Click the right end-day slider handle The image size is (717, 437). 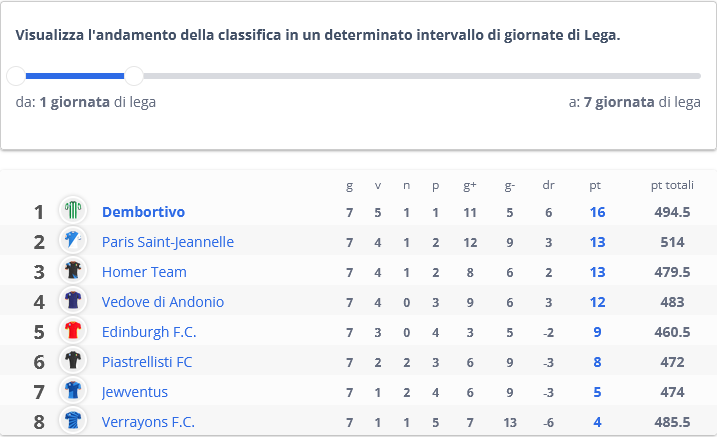pos(134,76)
